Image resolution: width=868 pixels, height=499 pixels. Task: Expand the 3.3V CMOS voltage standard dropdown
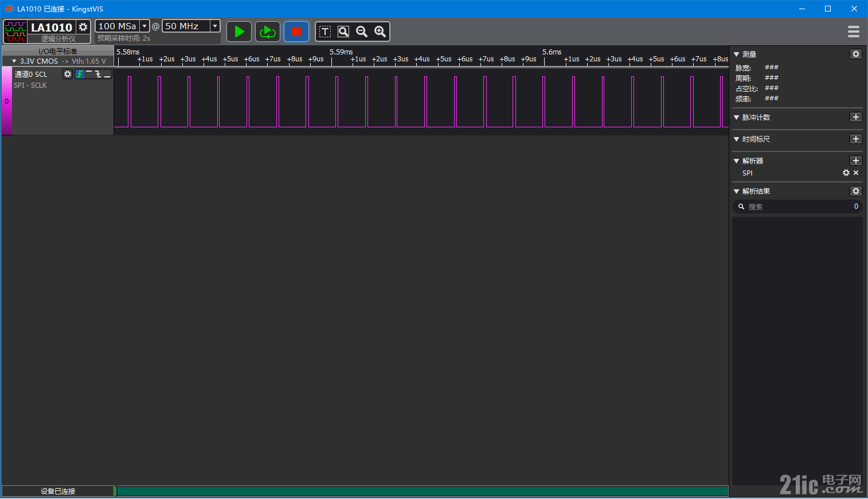point(14,61)
